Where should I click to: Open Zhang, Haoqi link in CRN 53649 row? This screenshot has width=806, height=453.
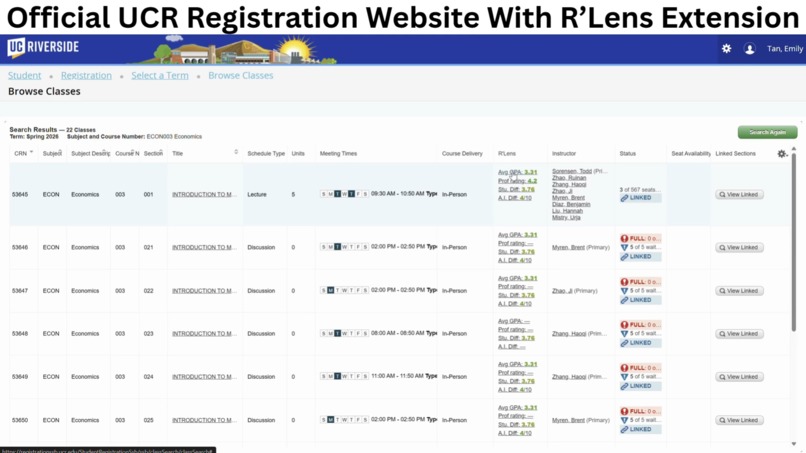point(569,377)
